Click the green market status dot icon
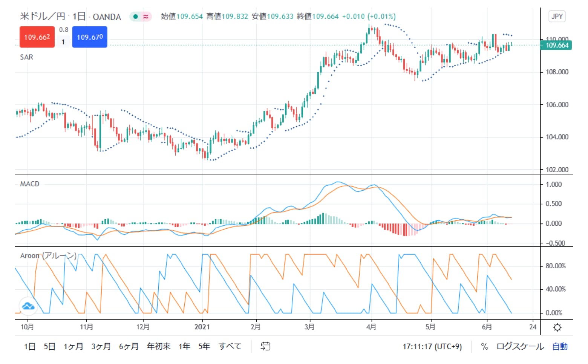The width and height of the screenshot is (588, 364). (135, 17)
